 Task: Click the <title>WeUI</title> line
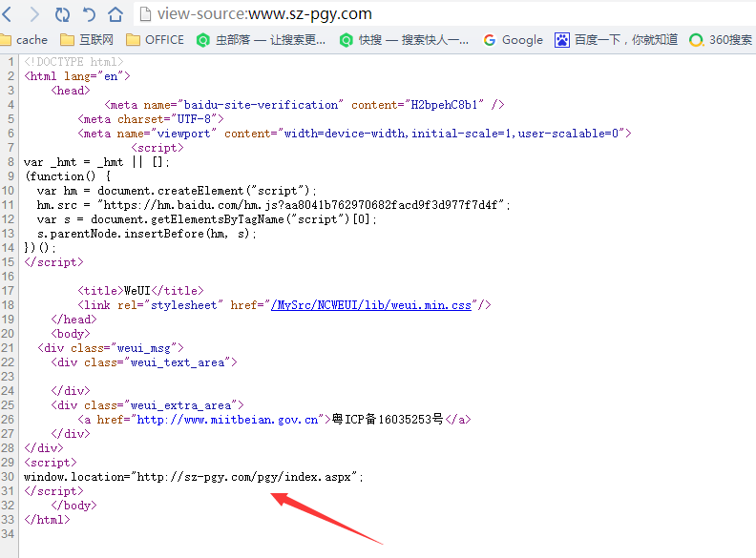pos(140,291)
